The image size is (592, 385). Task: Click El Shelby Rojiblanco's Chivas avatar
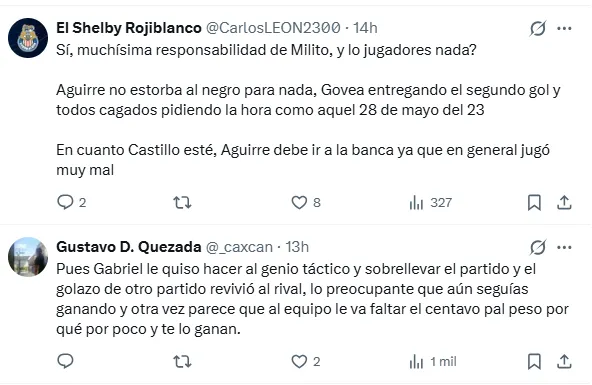[x=28, y=38]
